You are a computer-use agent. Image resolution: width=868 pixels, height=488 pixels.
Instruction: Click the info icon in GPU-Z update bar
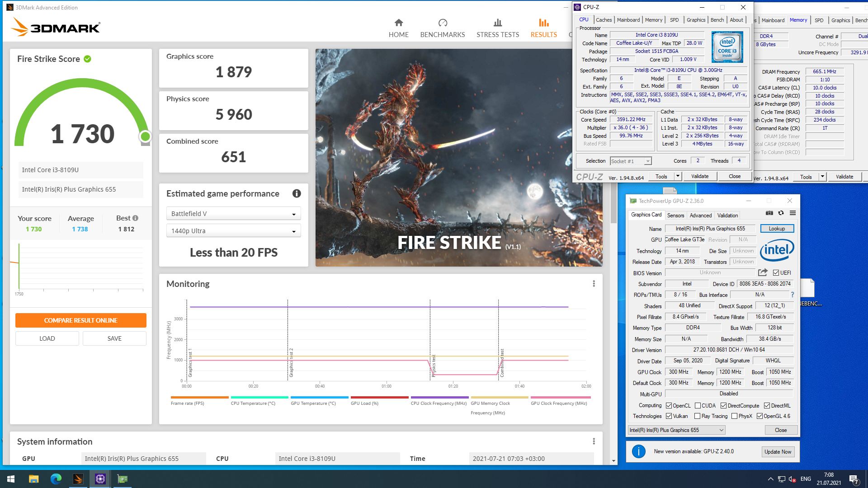coord(638,451)
